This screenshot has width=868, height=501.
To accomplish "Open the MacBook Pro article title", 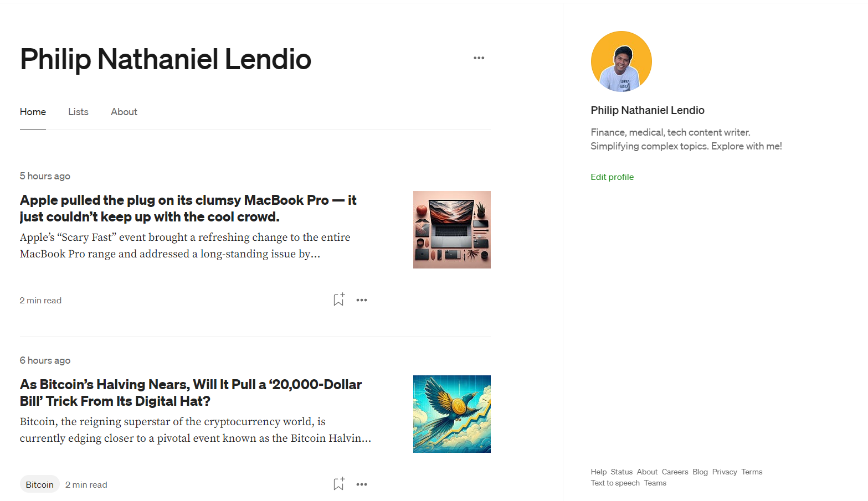I will click(x=188, y=208).
